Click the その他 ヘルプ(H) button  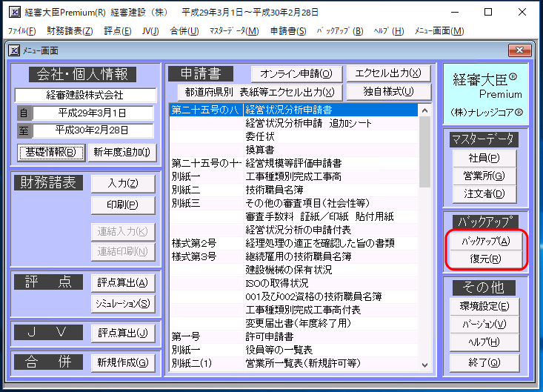(484, 342)
